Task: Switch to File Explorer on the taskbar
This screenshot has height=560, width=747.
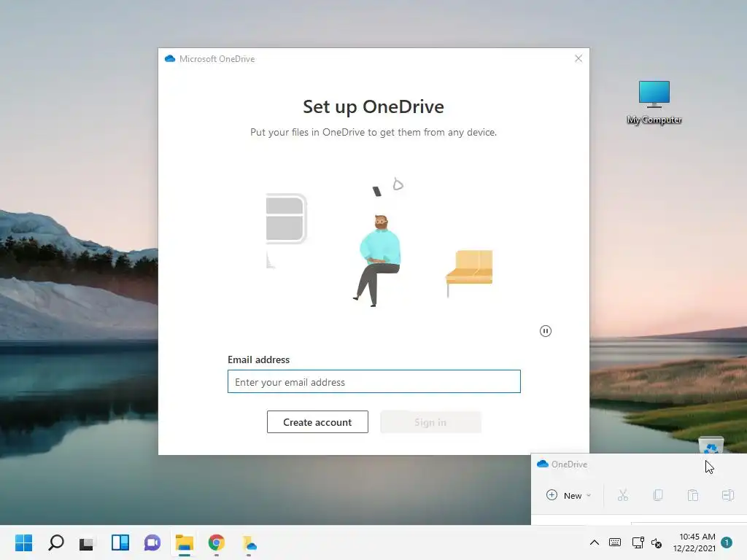Action: click(x=185, y=542)
